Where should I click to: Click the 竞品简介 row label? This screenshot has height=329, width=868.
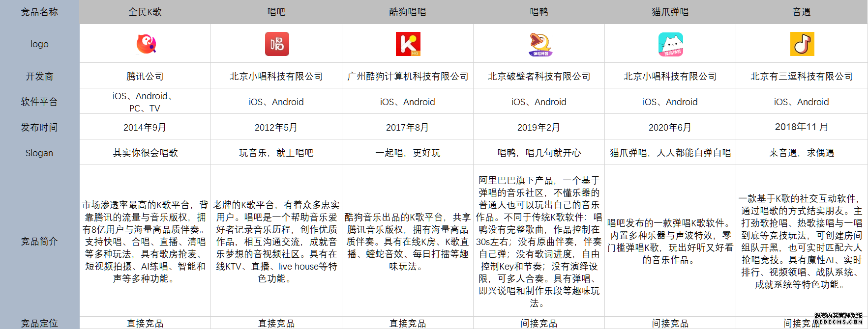[x=39, y=241]
